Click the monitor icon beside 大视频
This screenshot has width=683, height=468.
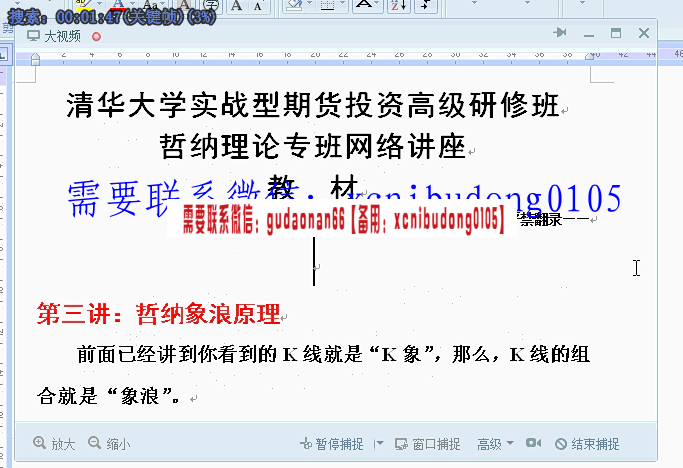33,36
